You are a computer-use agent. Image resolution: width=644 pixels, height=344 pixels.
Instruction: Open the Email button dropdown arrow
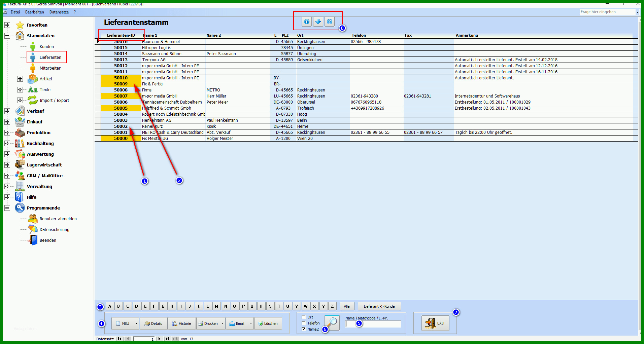[x=251, y=323]
